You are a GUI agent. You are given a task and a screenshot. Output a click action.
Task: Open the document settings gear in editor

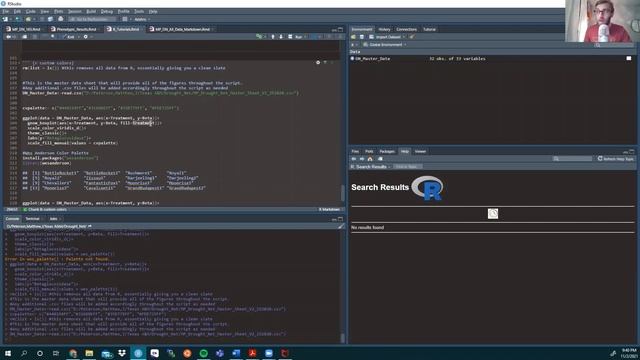click(x=86, y=37)
